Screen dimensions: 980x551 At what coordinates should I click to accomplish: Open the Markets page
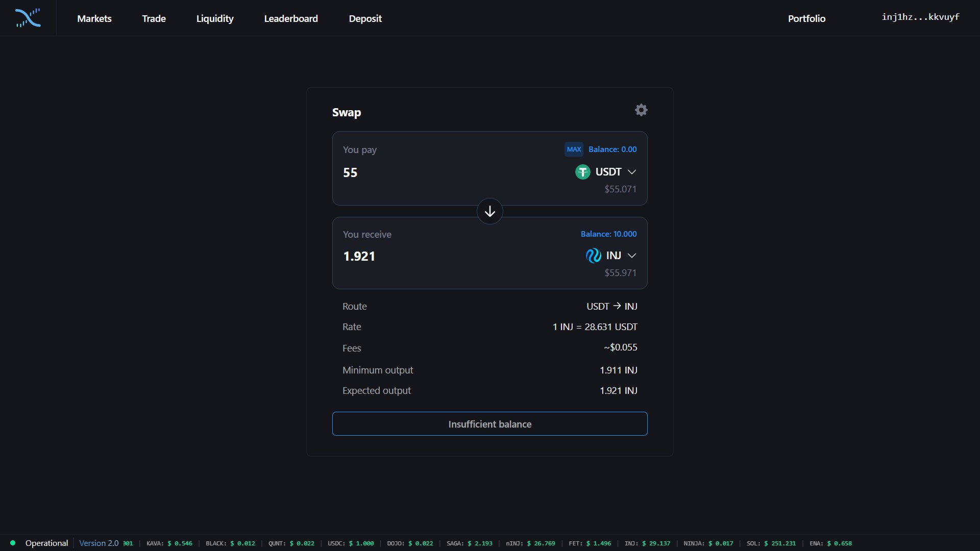tap(94, 18)
